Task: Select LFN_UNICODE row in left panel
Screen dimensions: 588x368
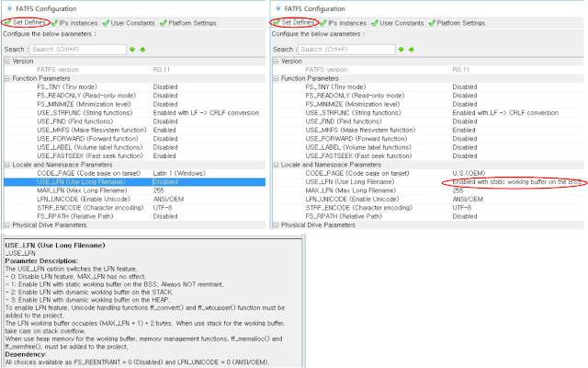Action: click(x=135, y=200)
